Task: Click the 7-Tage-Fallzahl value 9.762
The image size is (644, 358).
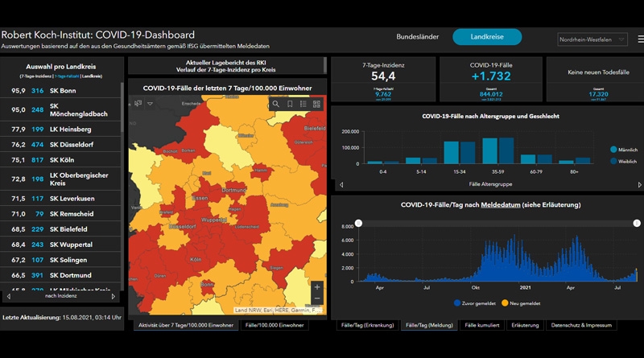Action: (x=383, y=94)
